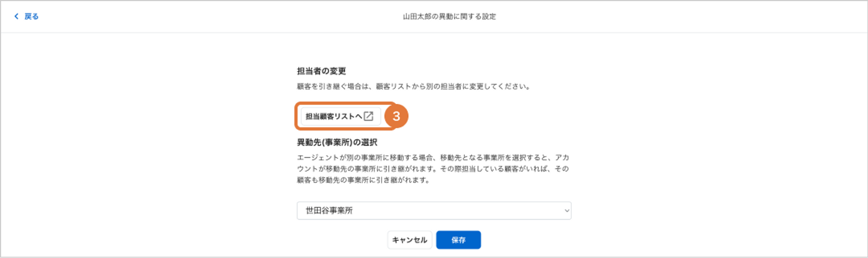
Task: Expand the 世田谷事業所 dropdown arrow
Action: [566, 211]
